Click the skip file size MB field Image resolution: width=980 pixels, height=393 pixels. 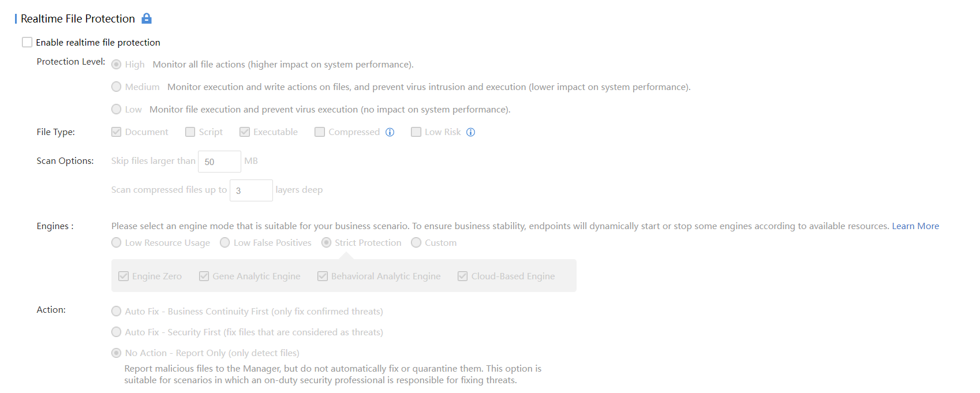click(x=219, y=162)
